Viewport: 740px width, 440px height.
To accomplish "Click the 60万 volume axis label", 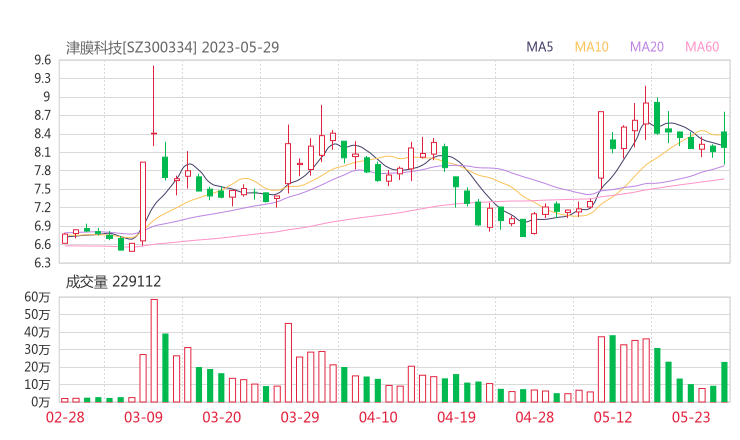I will click(37, 297).
